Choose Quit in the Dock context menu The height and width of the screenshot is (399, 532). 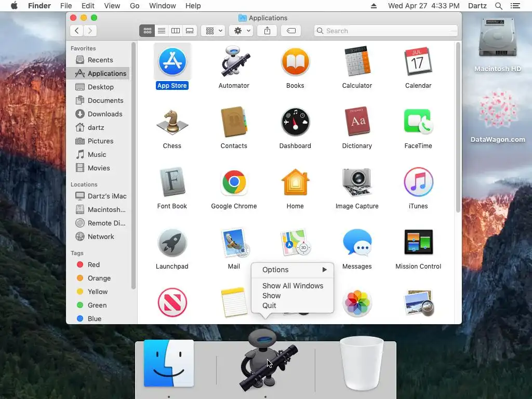coord(292,305)
